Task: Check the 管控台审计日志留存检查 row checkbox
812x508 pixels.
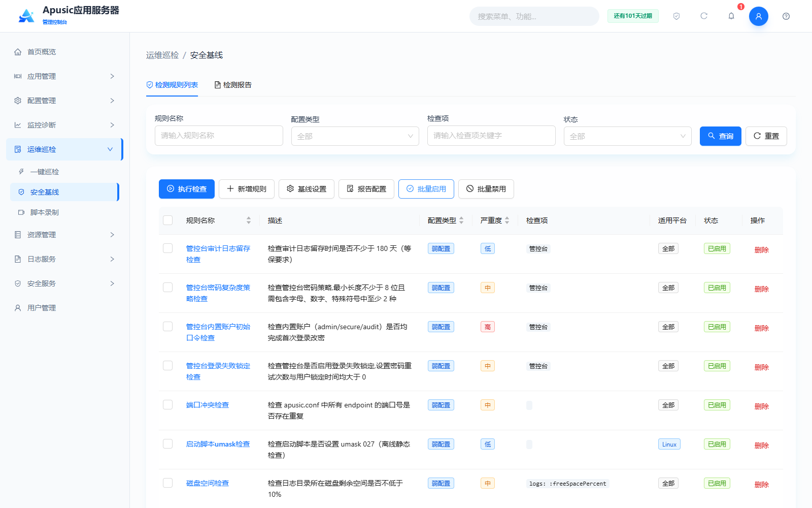Action: click(x=168, y=248)
